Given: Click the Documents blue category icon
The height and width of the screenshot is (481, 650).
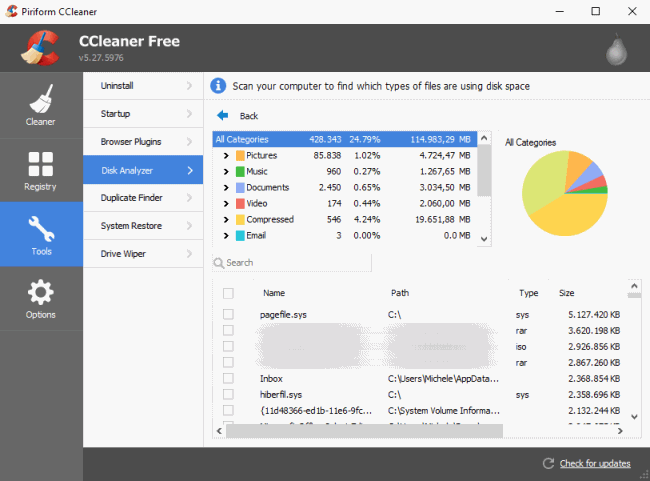Looking at the screenshot, I should 240,187.
